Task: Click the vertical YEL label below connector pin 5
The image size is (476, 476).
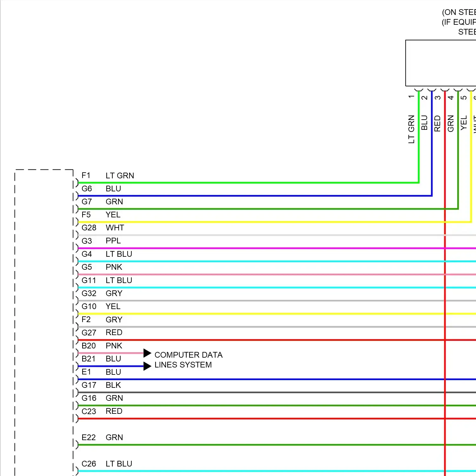Action: click(x=464, y=122)
